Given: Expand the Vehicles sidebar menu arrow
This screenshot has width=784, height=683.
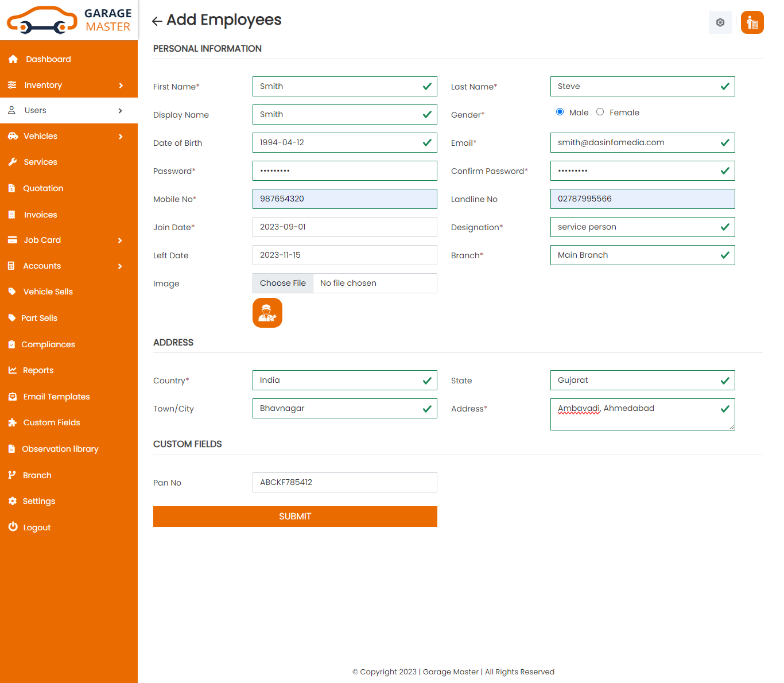Looking at the screenshot, I should [121, 137].
